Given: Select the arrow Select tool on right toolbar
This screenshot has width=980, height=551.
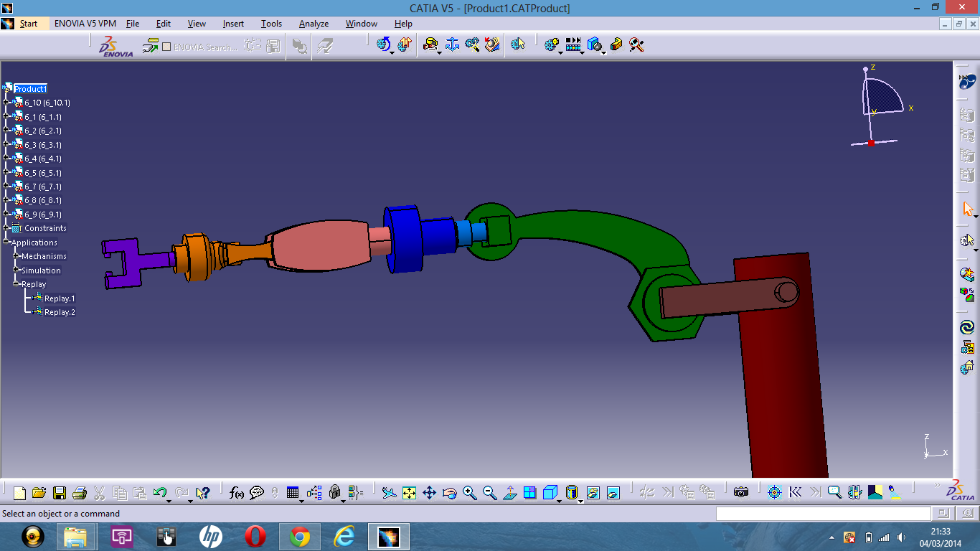Looking at the screenshot, I should [x=966, y=209].
